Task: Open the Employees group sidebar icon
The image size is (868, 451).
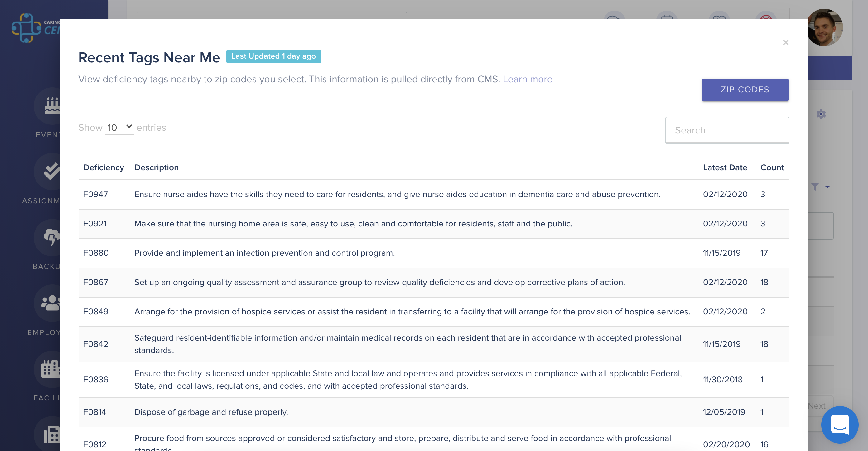Action: 51,303
